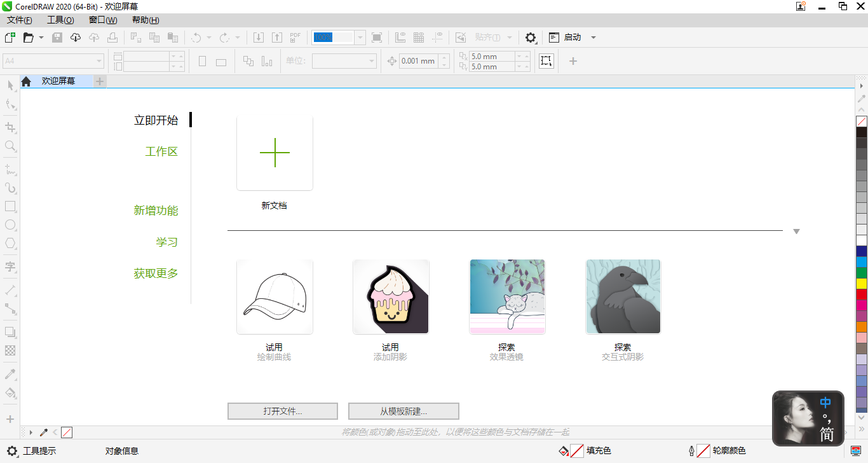Open the 窗口 menu
The image size is (868, 463).
103,20
